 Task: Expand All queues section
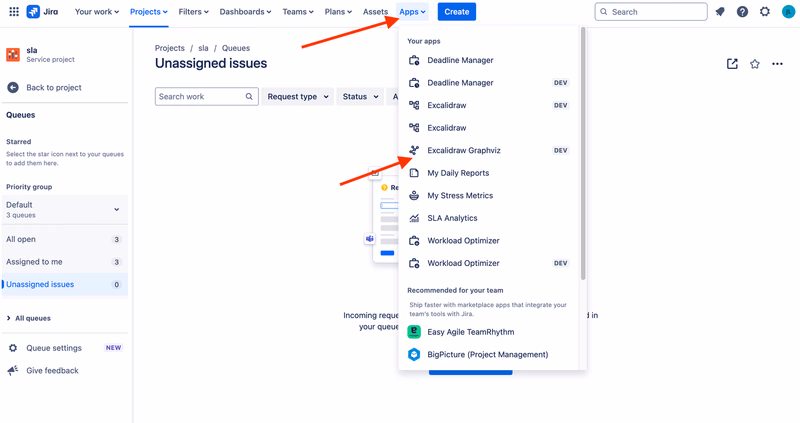coord(29,318)
